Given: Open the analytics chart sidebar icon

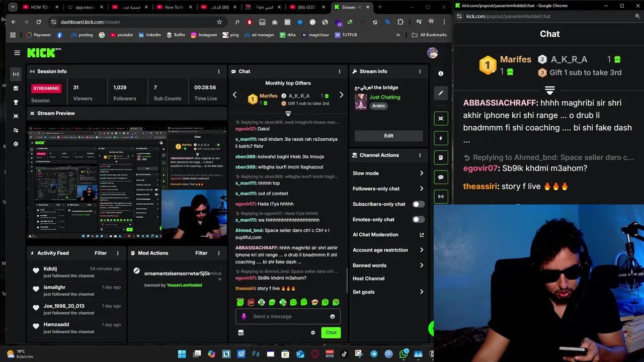Looking at the screenshot, I should point(16,88).
